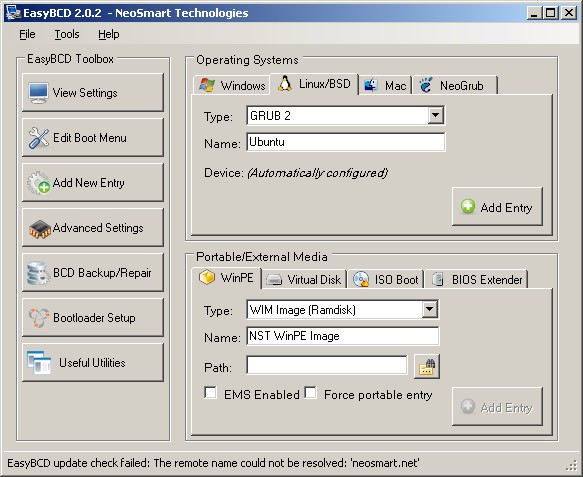Click Useful Utilities windows icon

point(39,362)
